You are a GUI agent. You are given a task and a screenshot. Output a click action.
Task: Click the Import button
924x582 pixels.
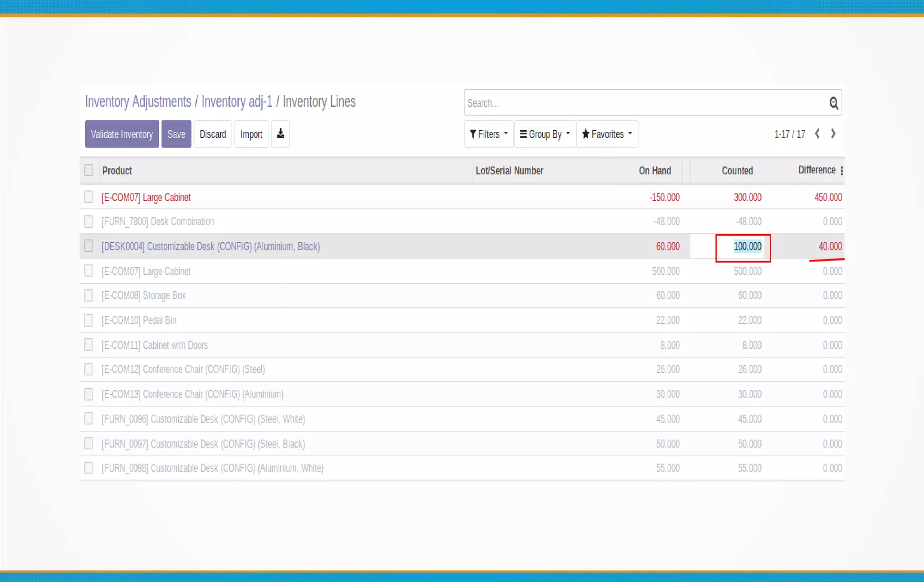[251, 134]
